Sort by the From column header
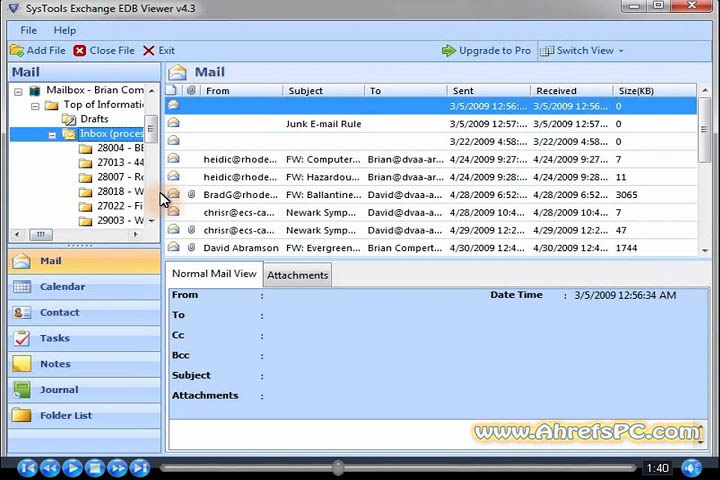Screen dimensions: 720x480 point(242,91)
